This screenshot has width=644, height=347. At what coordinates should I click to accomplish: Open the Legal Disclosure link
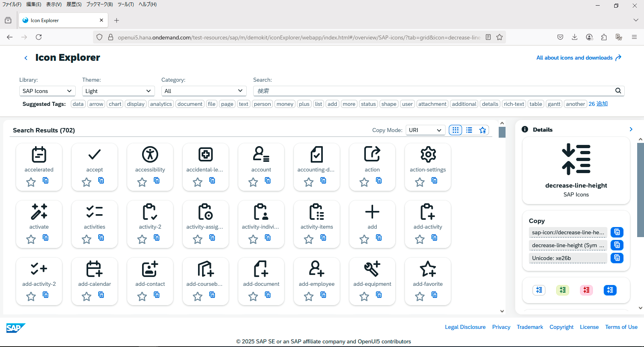tap(465, 327)
